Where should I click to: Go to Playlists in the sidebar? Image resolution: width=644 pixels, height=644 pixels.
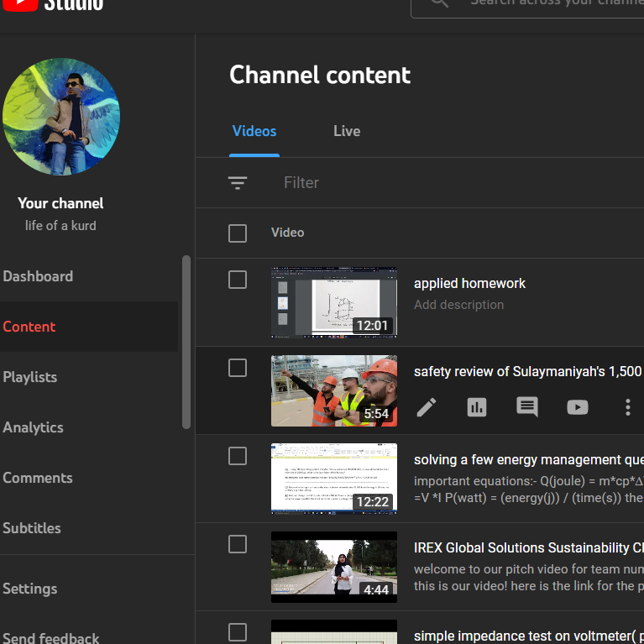pyautogui.click(x=89, y=377)
